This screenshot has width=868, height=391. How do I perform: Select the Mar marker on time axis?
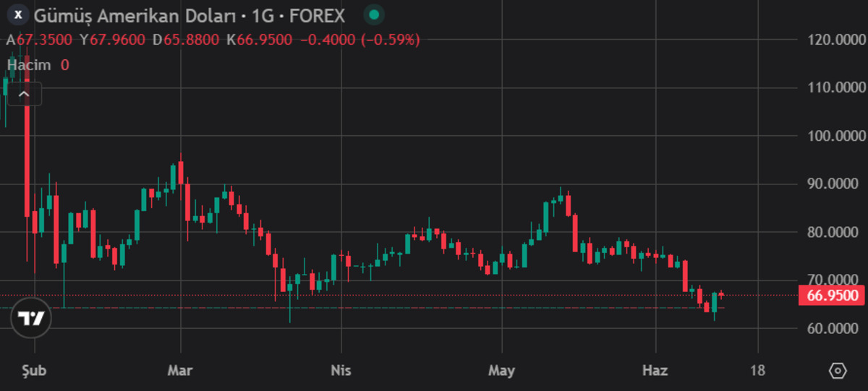pos(179,371)
